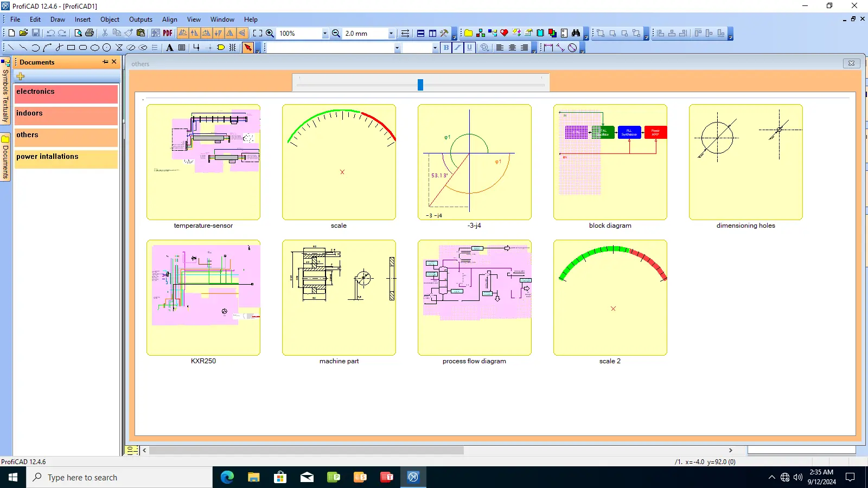Open Print Preview from the toolbar
Screen dimensions: 868x488
pos(78,33)
